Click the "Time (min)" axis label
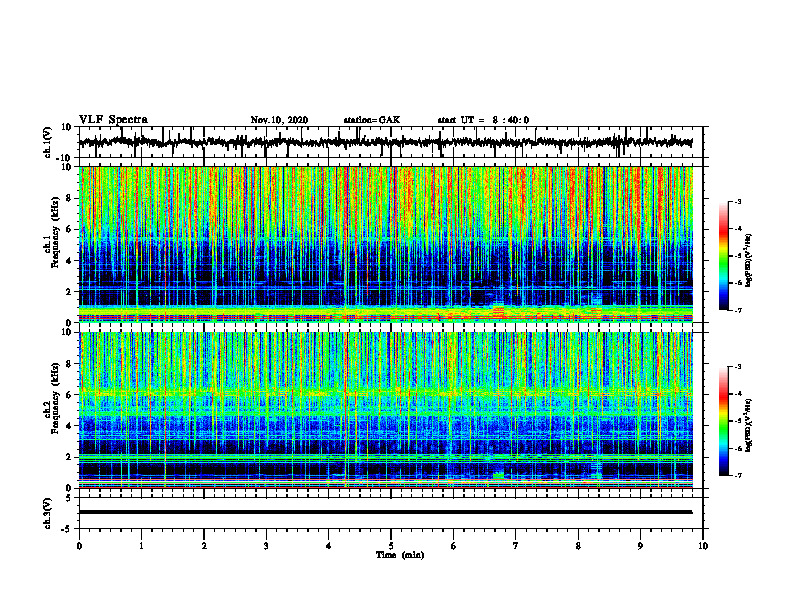 pos(400,555)
